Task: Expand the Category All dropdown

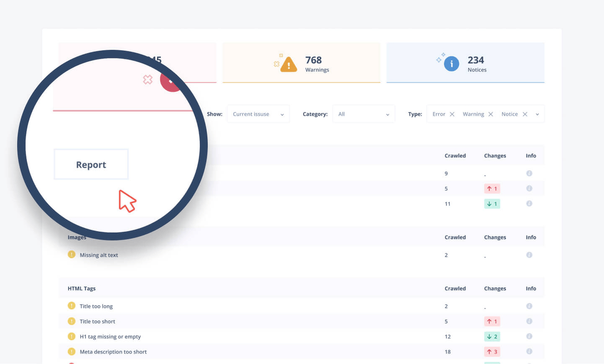Action: point(363,114)
